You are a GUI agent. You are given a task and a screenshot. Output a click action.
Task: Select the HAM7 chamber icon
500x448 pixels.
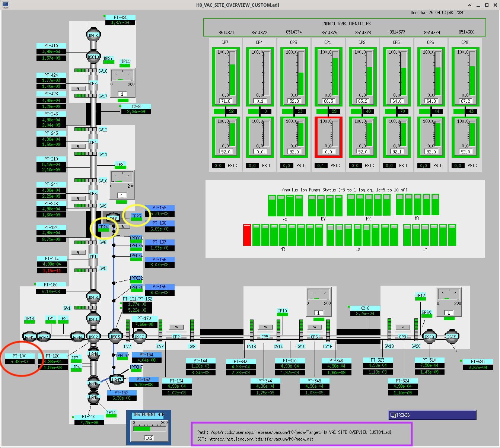tap(117, 379)
